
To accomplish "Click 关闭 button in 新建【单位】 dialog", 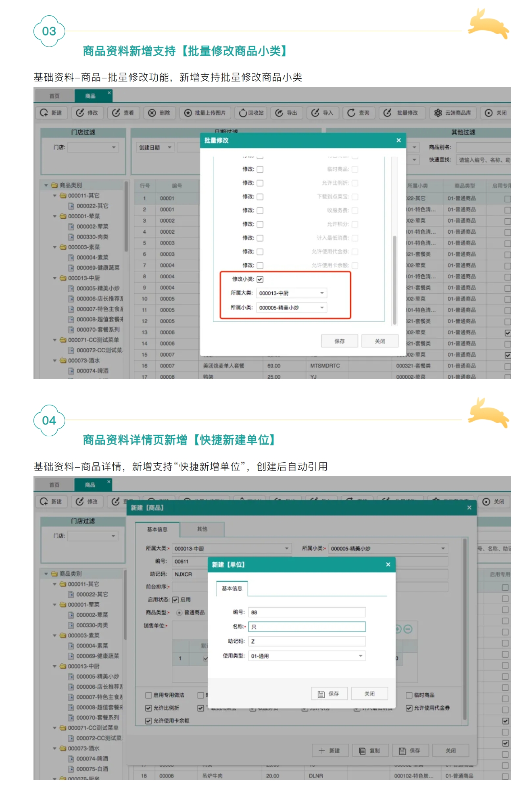I will point(369,694).
